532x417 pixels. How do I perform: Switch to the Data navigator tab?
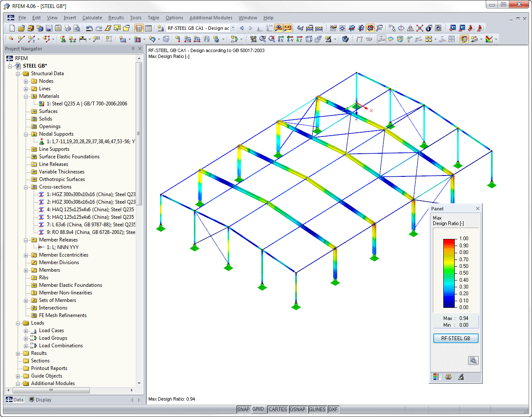pyautogui.click(x=15, y=400)
